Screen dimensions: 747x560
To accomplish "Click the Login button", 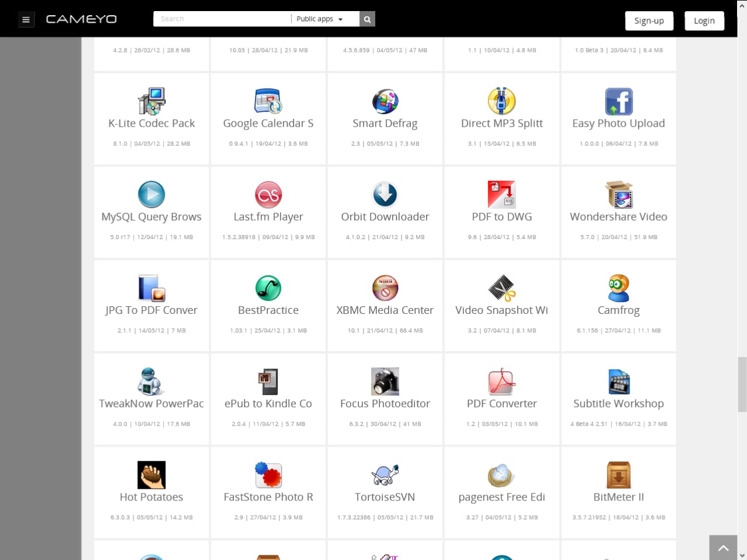I will point(704,20).
